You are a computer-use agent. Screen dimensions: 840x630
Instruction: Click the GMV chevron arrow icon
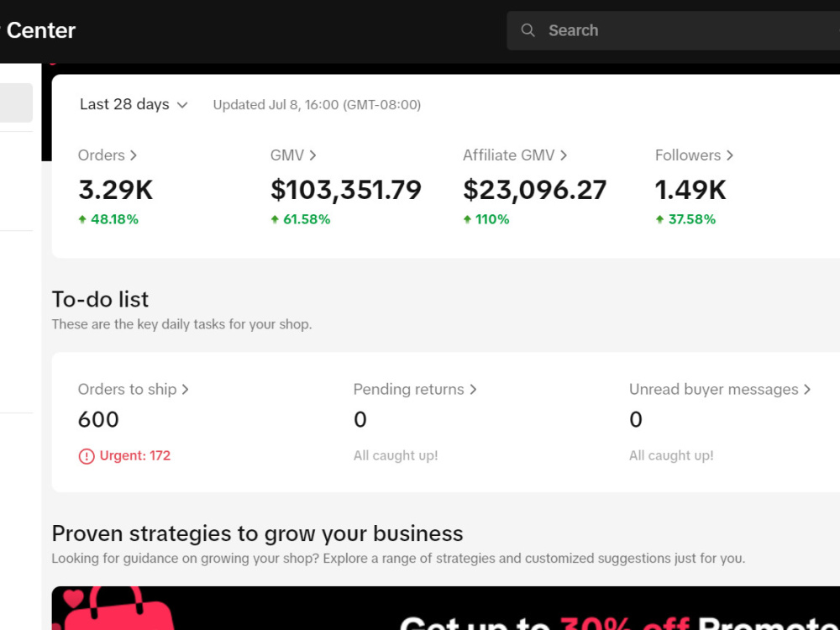312,155
